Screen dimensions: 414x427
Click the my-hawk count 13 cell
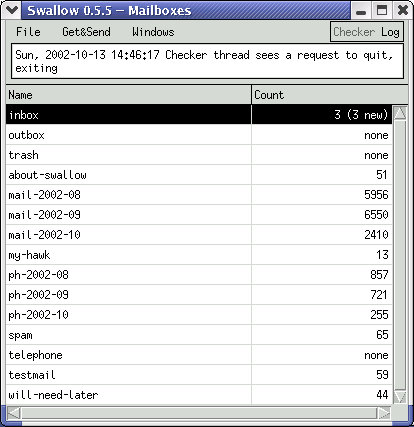coord(322,255)
